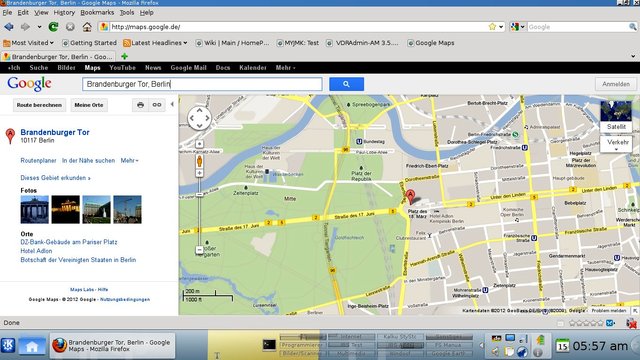640x360 pixels.
Task: Open the Edit menu
Action: click(x=23, y=13)
